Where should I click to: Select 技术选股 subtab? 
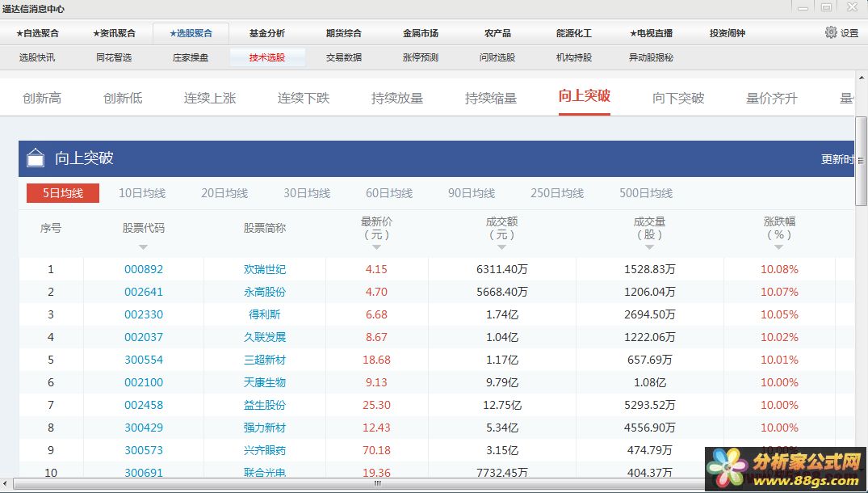click(x=267, y=57)
